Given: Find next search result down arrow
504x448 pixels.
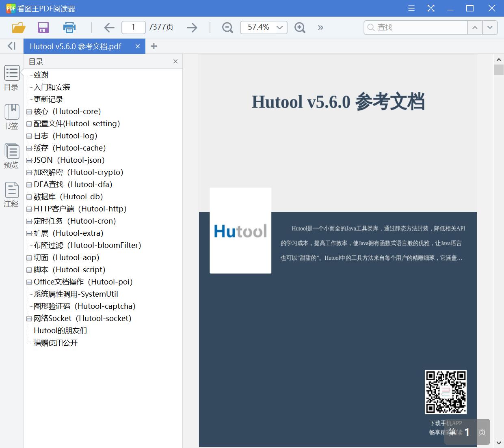Looking at the screenshot, I should [490, 28].
